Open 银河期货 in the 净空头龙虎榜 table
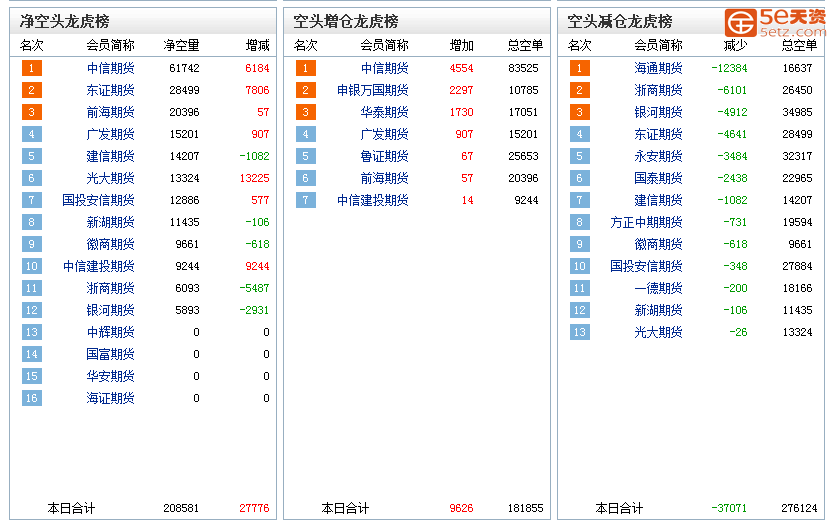The height and width of the screenshot is (529, 832). point(110,310)
